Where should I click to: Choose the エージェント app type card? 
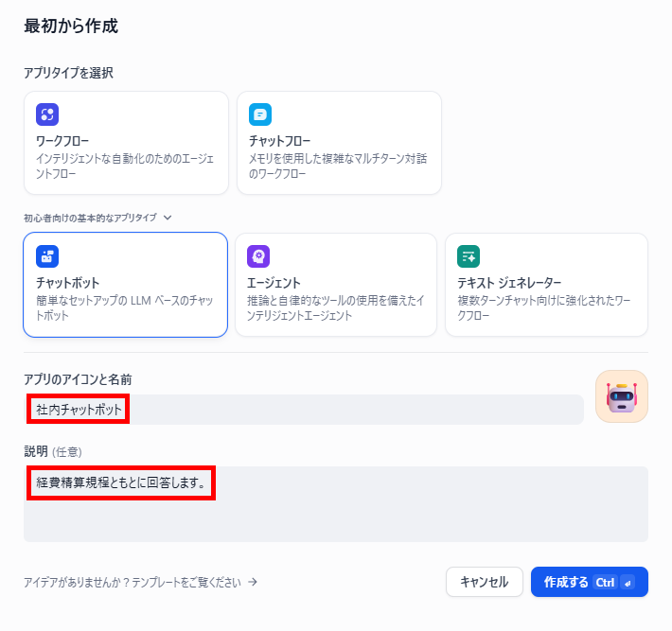tap(336, 285)
